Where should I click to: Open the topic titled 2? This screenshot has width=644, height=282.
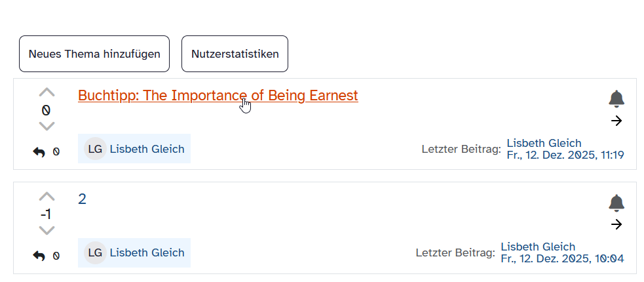[82, 199]
